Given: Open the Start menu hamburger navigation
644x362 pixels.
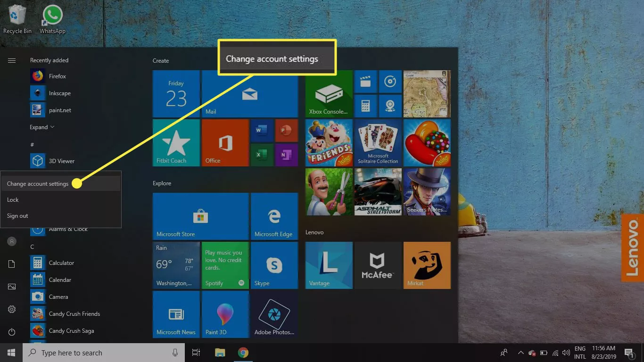Looking at the screenshot, I should [11, 60].
